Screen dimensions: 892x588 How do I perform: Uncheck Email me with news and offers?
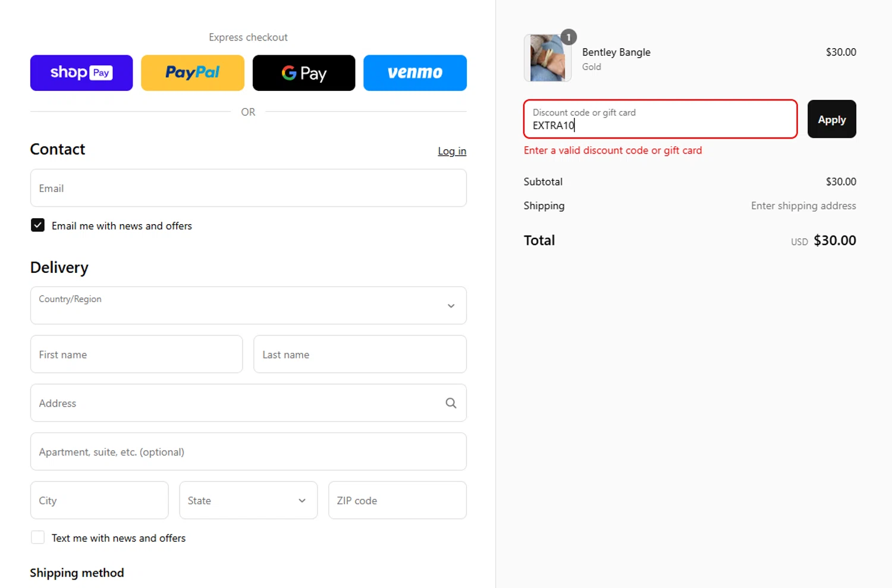tap(37, 225)
